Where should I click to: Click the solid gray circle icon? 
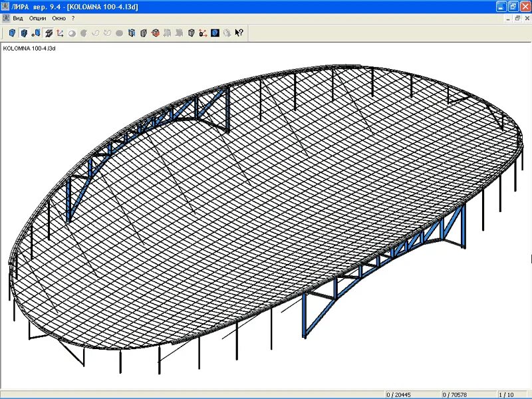pyautogui.click(x=119, y=33)
